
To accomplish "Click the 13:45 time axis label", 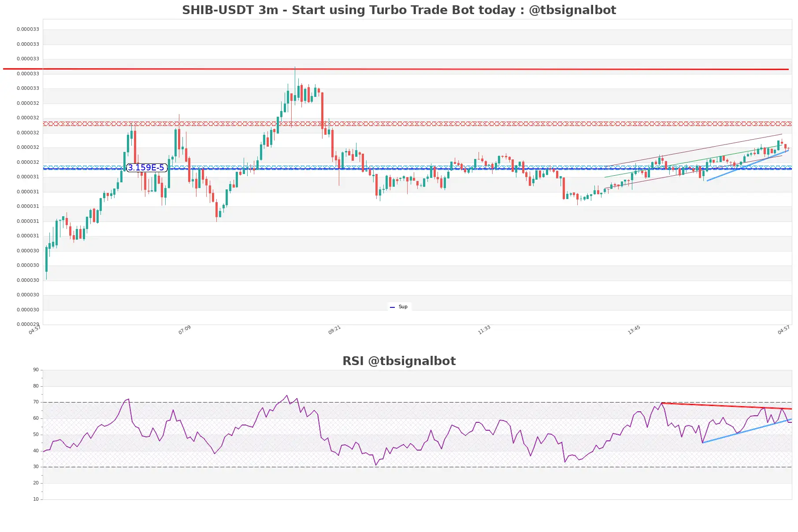I will click(x=634, y=330).
